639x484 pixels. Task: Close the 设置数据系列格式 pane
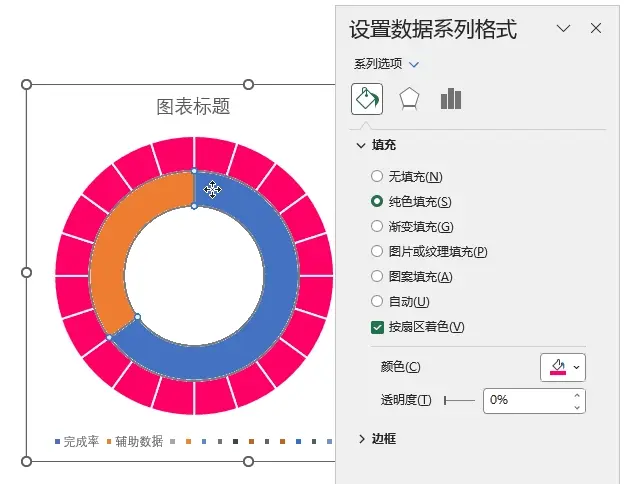(596, 29)
